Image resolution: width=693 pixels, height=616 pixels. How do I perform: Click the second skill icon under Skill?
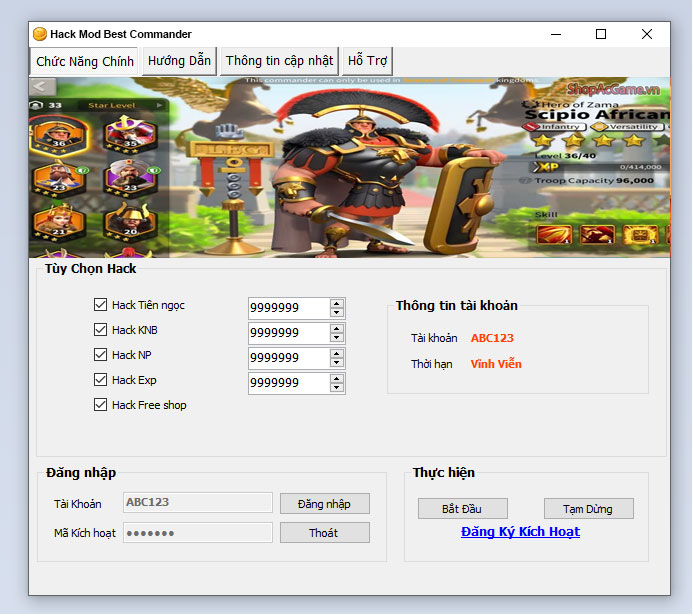(597, 235)
